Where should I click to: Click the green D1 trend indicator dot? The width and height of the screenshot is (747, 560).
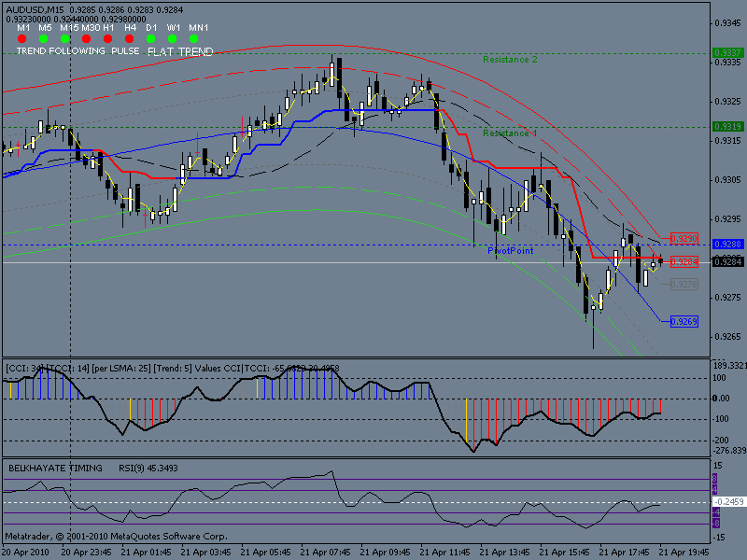pos(150,39)
